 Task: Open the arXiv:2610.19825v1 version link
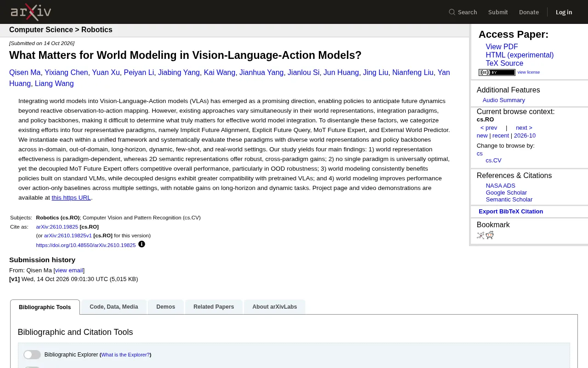coord(68,236)
